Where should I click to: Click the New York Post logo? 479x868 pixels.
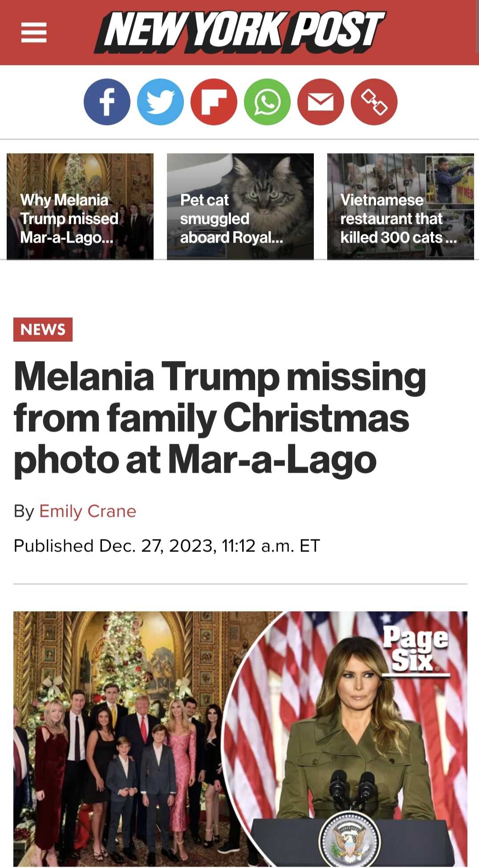239,31
